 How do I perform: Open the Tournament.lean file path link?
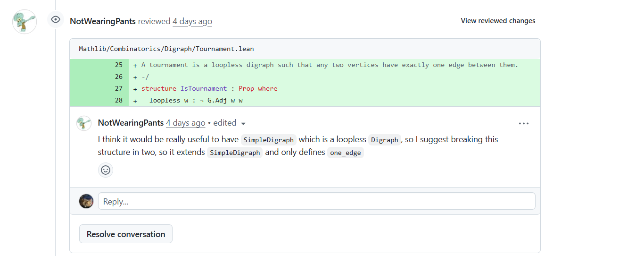tap(166, 49)
